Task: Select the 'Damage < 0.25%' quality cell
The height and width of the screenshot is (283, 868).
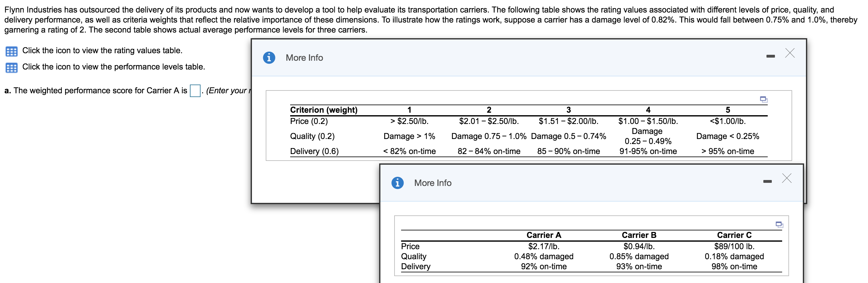Action: (x=728, y=136)
